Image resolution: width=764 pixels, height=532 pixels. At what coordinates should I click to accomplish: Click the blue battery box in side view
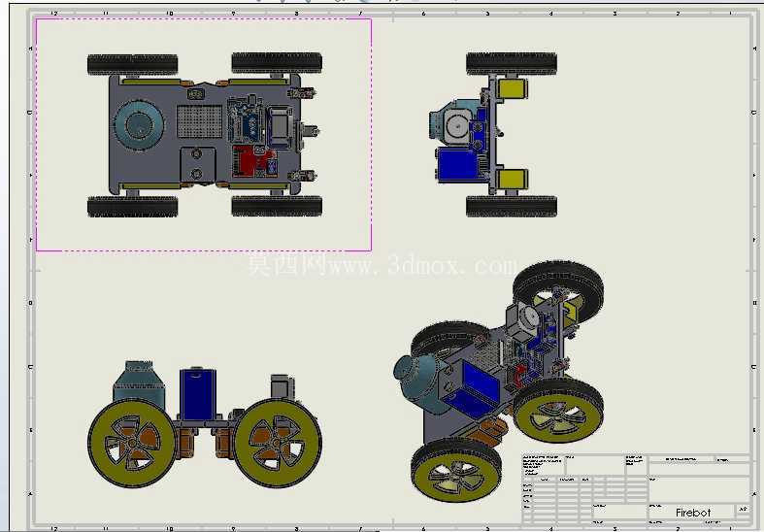click(x=197, y=394)
